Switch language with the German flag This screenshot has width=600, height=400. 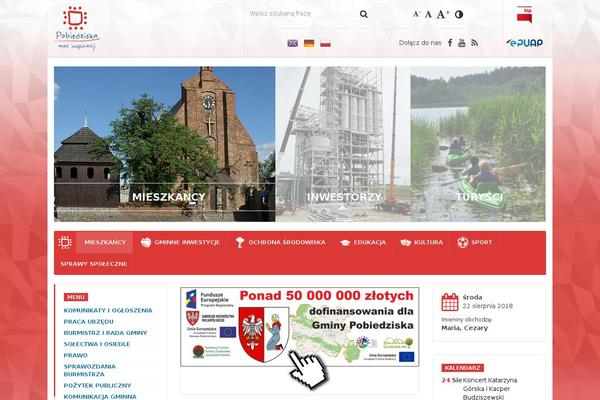(x=309, y=43)
